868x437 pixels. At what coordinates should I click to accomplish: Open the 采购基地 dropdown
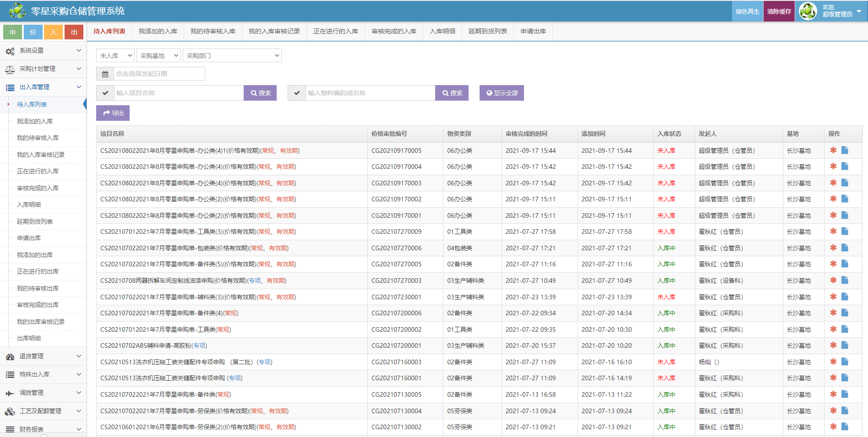pyautogui.click(x=158, y=55)
